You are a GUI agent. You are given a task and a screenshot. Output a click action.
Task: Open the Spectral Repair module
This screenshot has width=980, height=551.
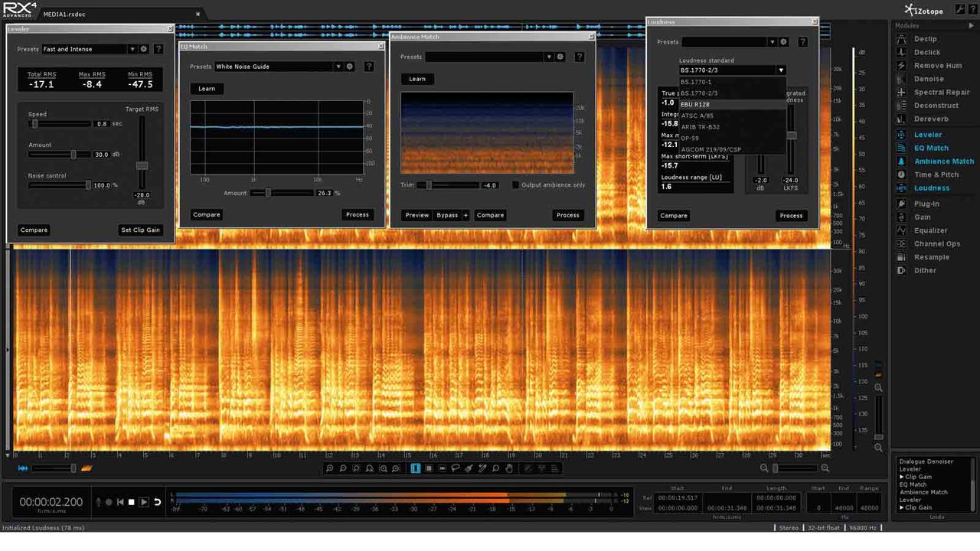tap(941, 93)
